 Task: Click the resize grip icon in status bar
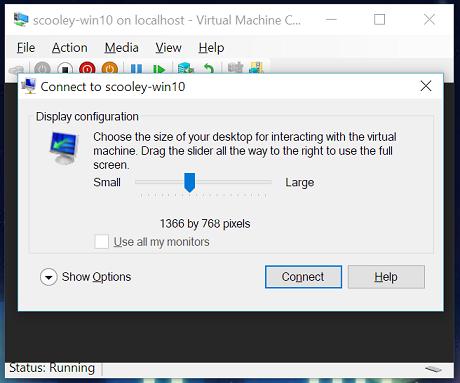433,369
